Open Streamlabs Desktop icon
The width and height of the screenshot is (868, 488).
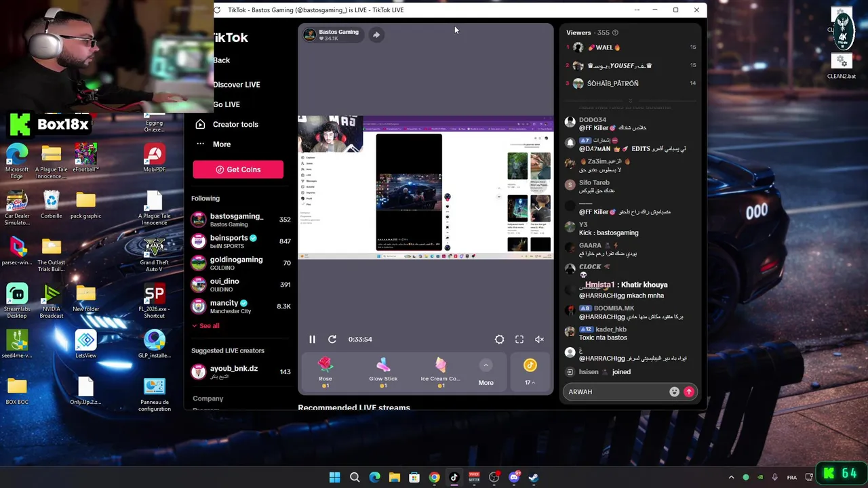point(17,301)
